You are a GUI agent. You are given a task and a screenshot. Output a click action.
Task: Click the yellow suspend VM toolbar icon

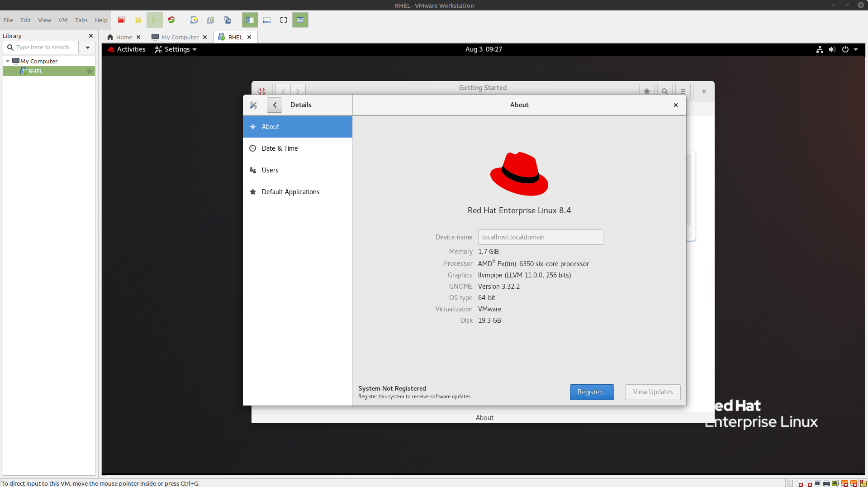[x=138, y=20]
